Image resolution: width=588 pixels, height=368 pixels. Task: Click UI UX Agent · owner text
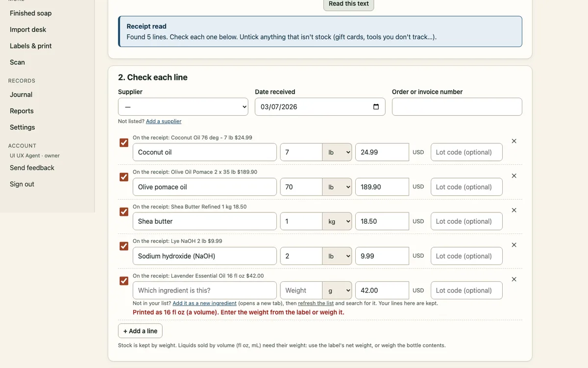35,156
